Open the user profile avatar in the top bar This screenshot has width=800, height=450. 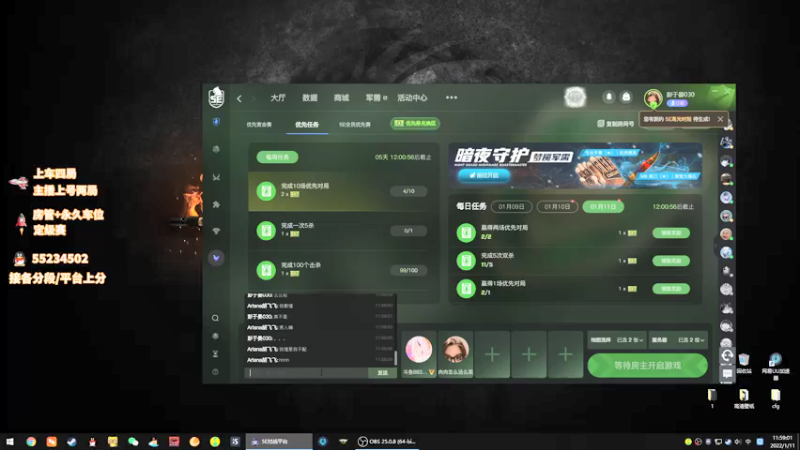pos(653,97)
